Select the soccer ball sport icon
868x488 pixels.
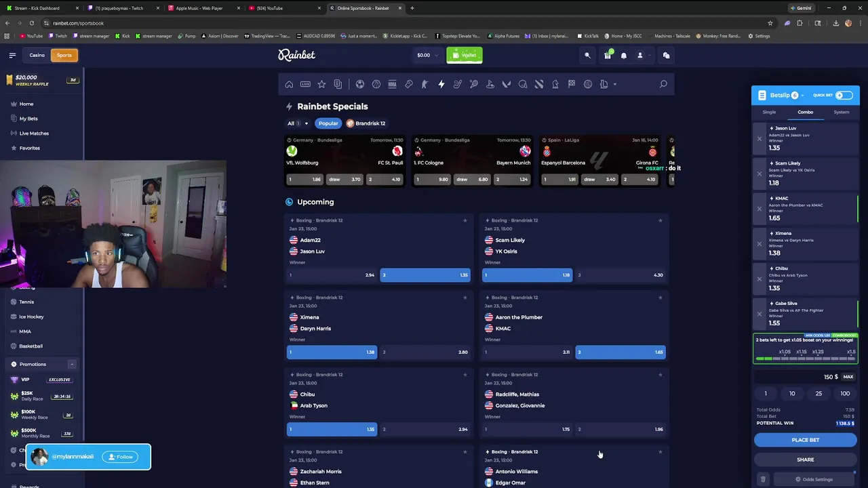360,84
